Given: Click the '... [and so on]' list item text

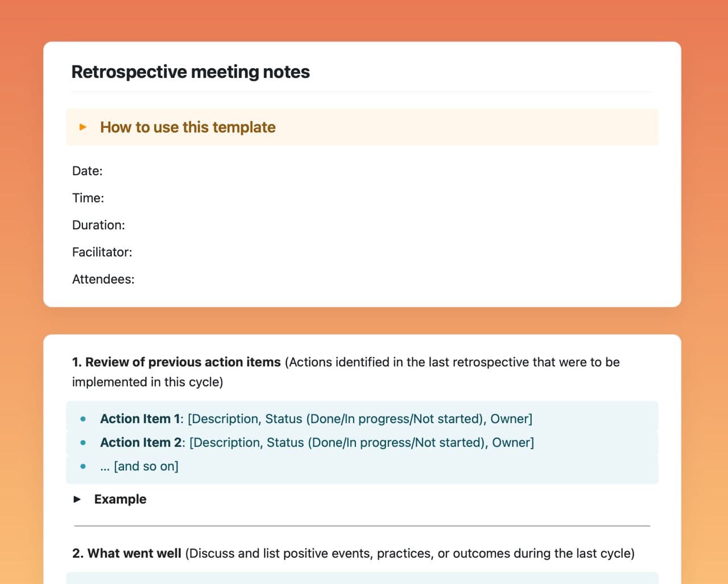Looking at the screenshot, I should 139,466.
